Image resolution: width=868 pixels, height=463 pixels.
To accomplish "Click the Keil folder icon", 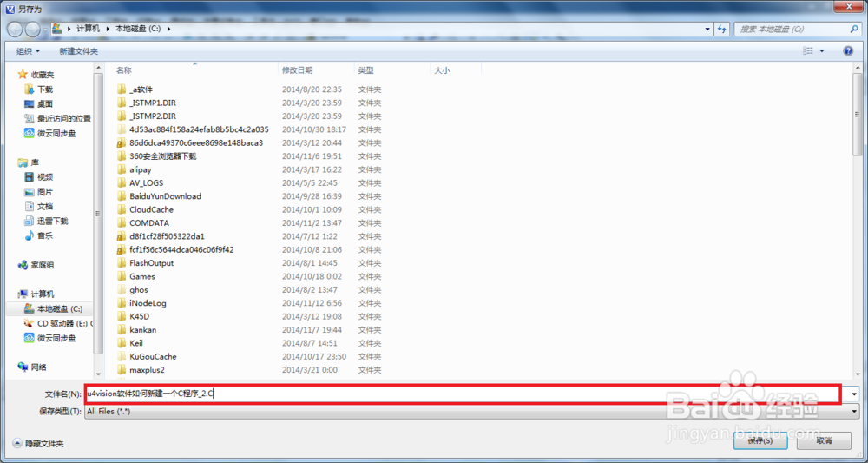I will click(122, 343).
